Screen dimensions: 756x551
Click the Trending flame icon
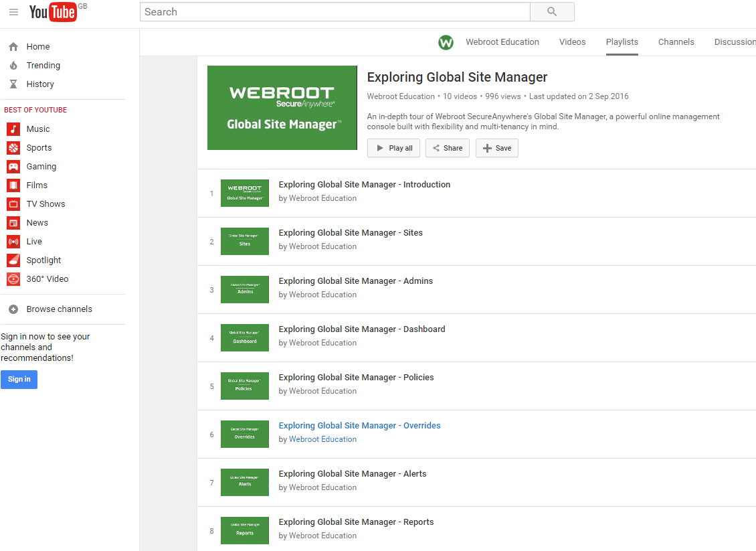(x=13, y=65)
